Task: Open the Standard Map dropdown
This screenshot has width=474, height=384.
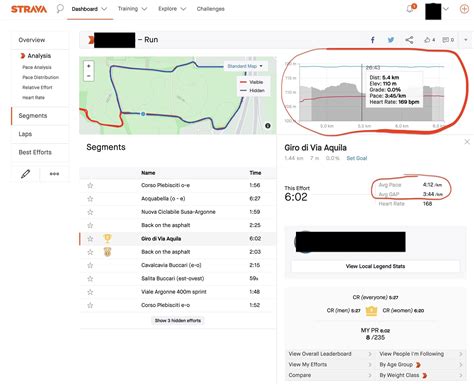Action: 245,66
